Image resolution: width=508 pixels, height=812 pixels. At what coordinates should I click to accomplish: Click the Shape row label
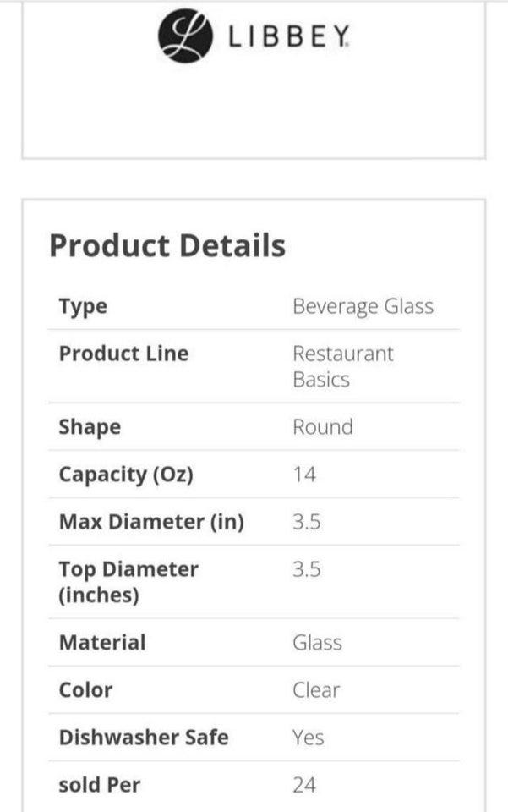coord(90,426)
